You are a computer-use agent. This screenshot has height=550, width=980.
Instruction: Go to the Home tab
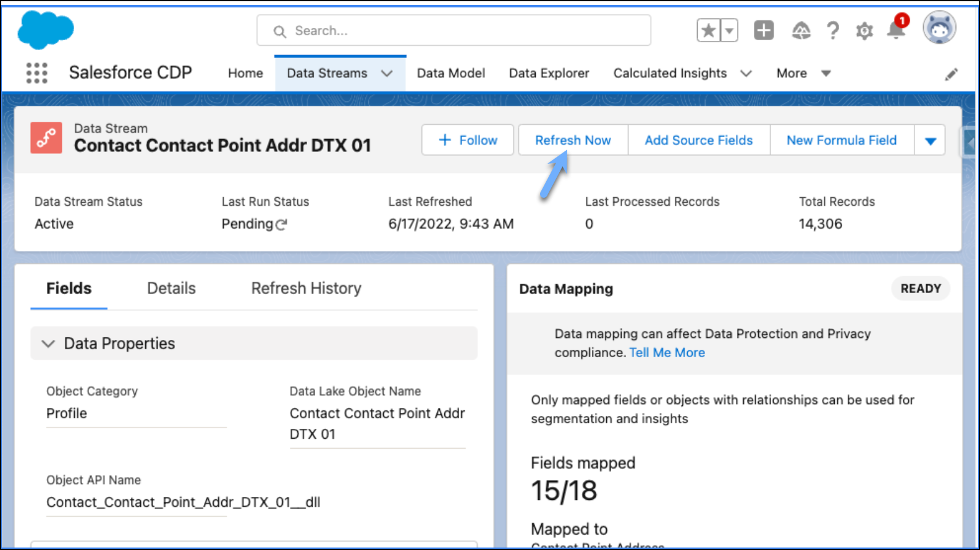(x=245, y=73)
